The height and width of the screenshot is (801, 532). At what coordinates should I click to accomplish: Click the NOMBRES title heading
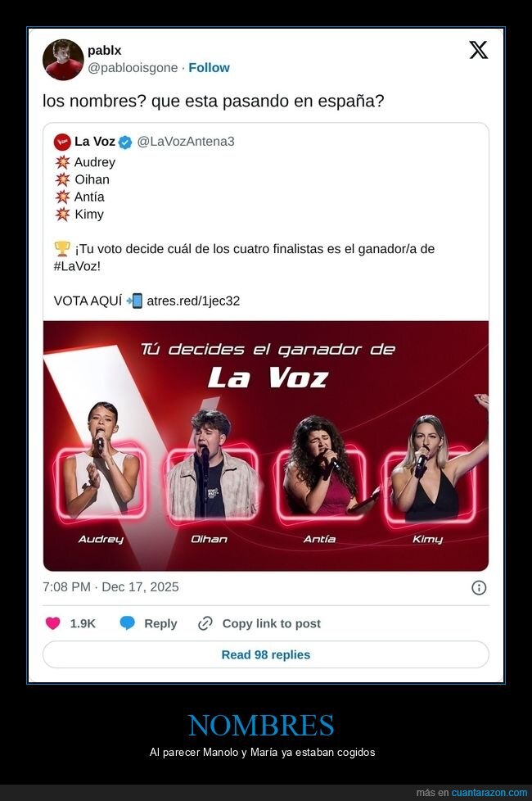click(x=261, y=726)
